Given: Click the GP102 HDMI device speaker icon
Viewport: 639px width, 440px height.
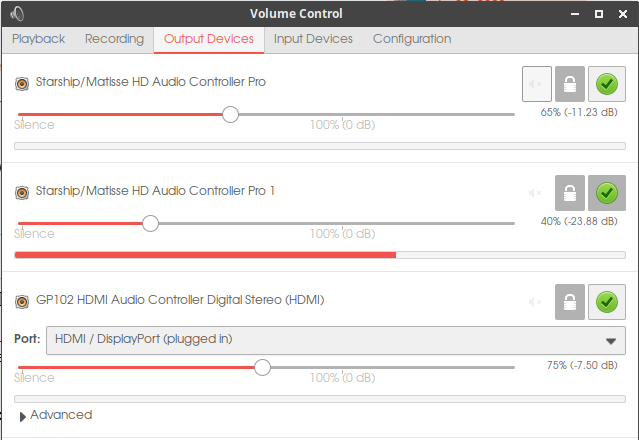Looking at the screenshot, I should (22, 300).
